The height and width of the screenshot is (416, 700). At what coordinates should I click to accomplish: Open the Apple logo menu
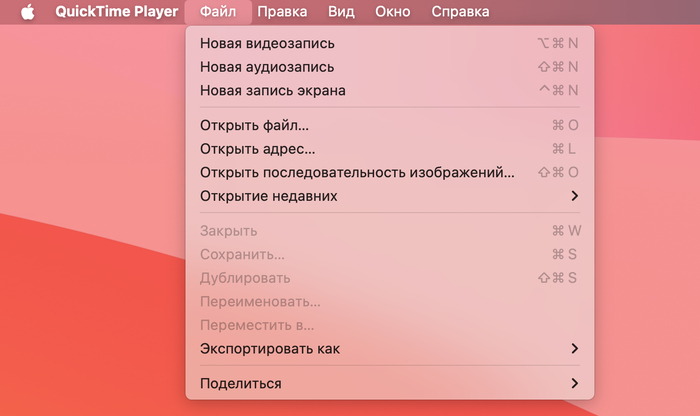point(27,12)
